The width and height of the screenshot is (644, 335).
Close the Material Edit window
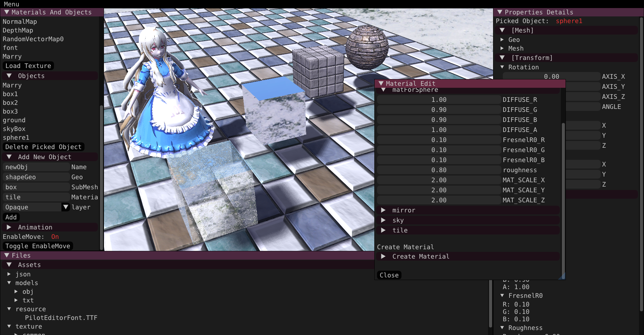pyautogui.click(x=389, y=275)
